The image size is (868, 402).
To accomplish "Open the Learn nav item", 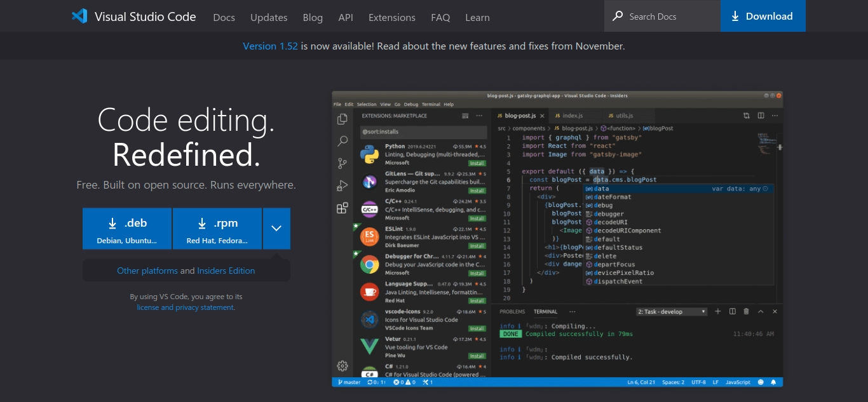I will 477,17.
